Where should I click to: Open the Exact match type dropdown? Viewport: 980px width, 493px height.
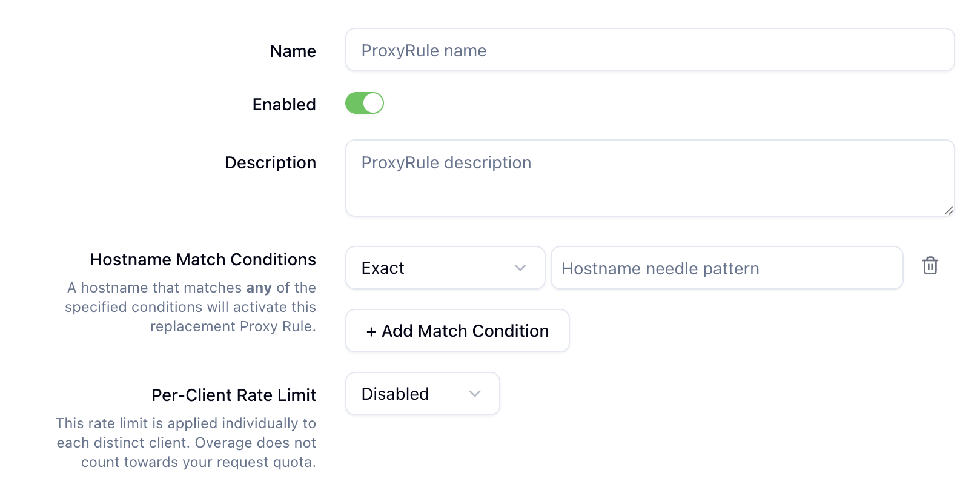[445, 268]
